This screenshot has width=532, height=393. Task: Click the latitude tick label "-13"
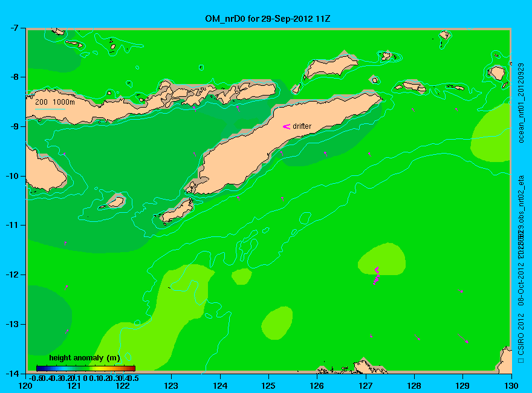tap(12, 324)
